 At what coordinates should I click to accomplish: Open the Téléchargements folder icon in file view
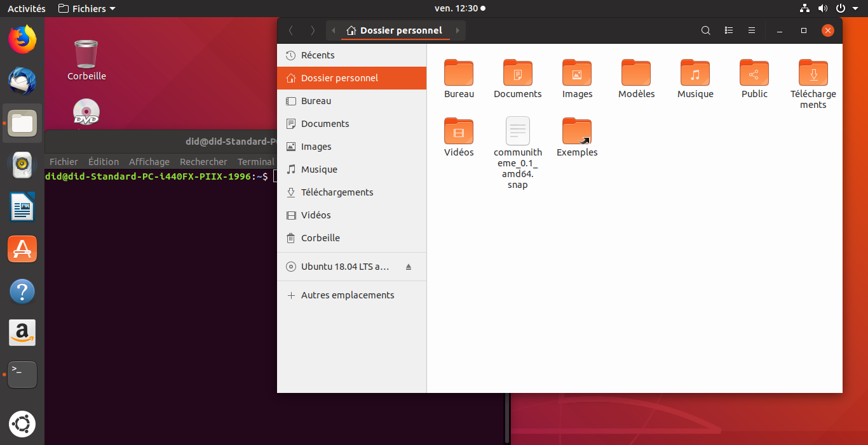point(813,84)
